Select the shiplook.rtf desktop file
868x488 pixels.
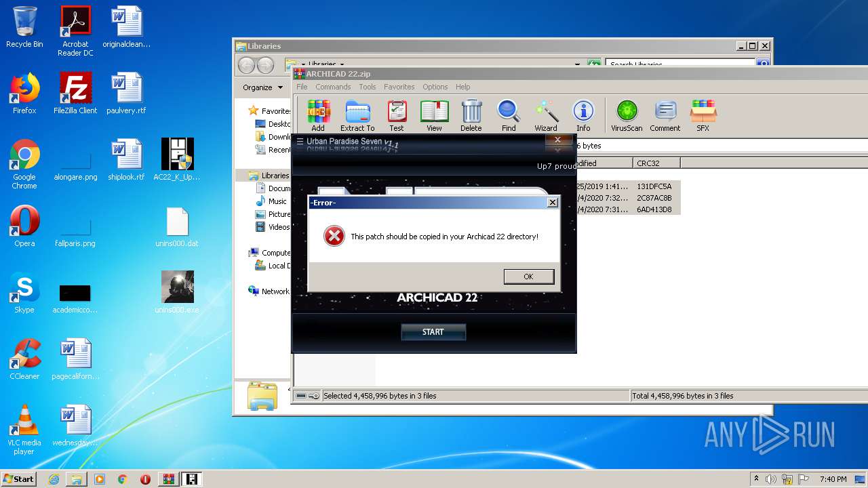coord(126,159)
